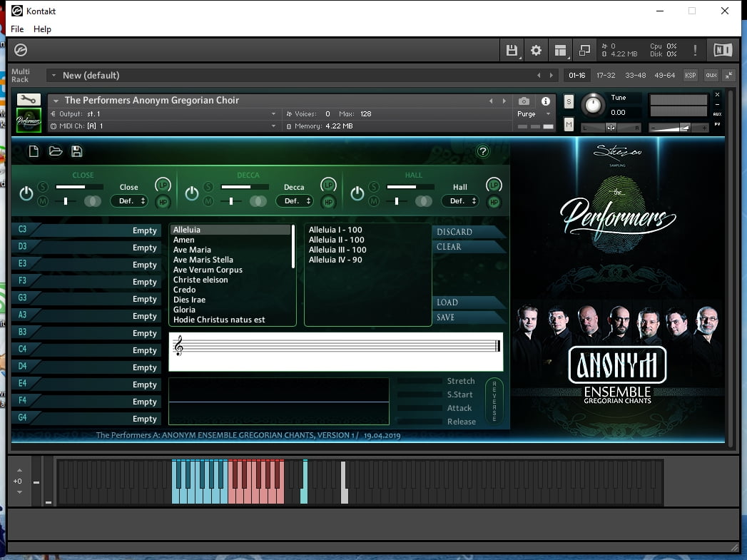Toggle the rack view layout icon
Viewport: 747px width, 560px height.
coord(560,50)
